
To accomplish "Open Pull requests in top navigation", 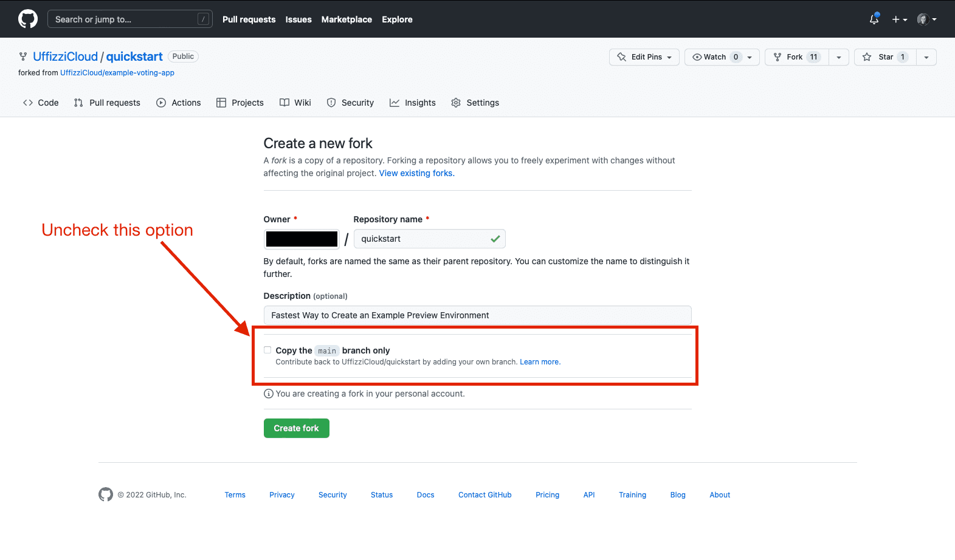I will (x=249, y=19).
